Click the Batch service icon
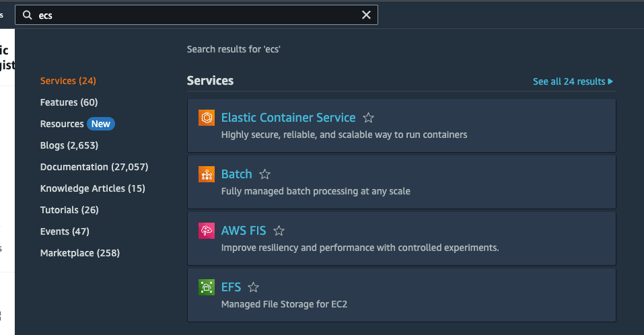Viewport: 644px width, 335px height. tap(207, 174)
